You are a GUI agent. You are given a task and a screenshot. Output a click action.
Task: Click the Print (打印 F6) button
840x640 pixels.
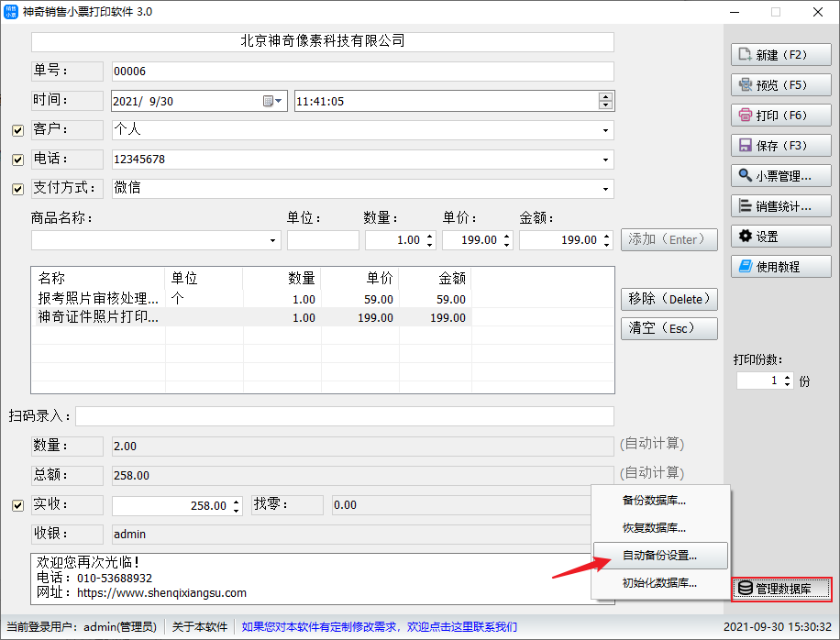coord(780,116)
